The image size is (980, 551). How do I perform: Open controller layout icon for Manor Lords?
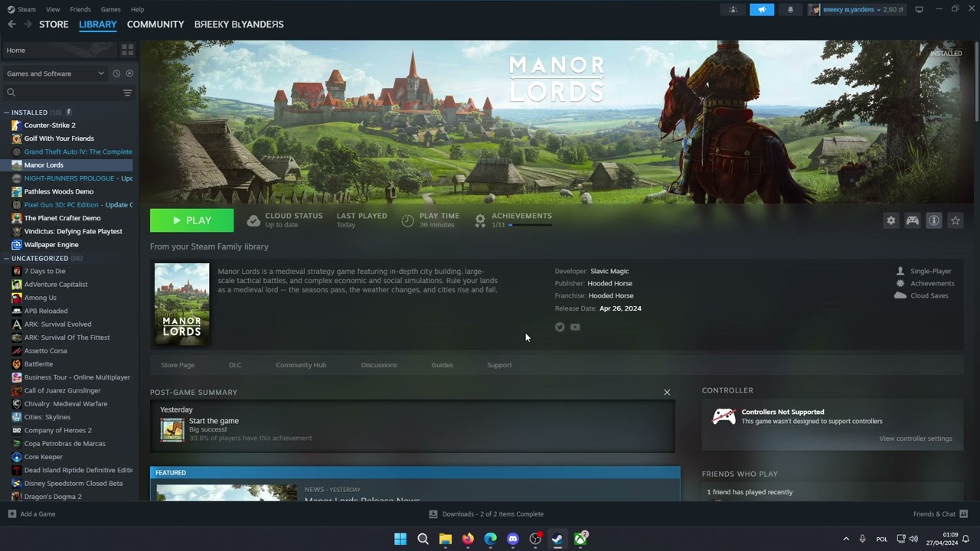(x=913, y=220)
